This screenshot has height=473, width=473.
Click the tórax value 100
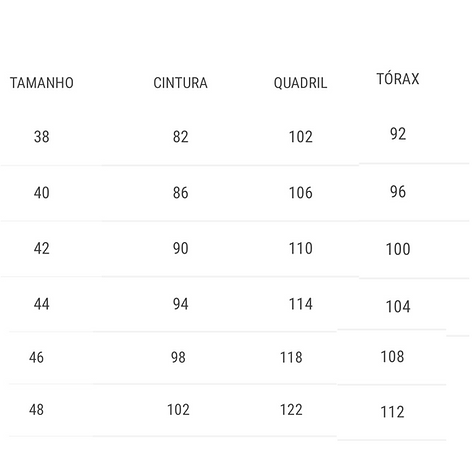click(x=398, y=249)
